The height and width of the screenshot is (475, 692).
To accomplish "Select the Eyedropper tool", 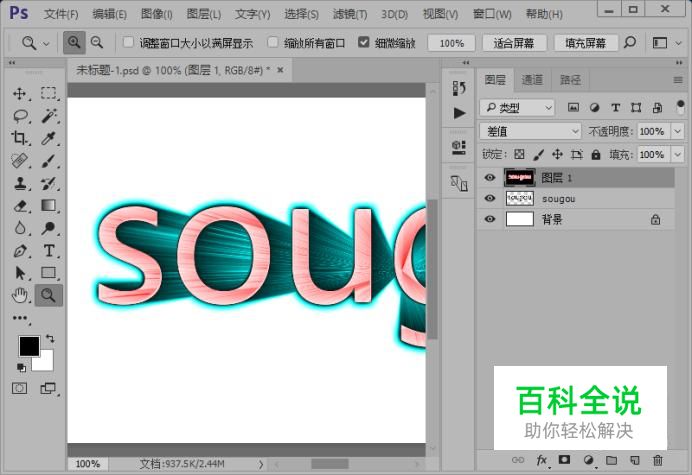I will tap(49, 138).
